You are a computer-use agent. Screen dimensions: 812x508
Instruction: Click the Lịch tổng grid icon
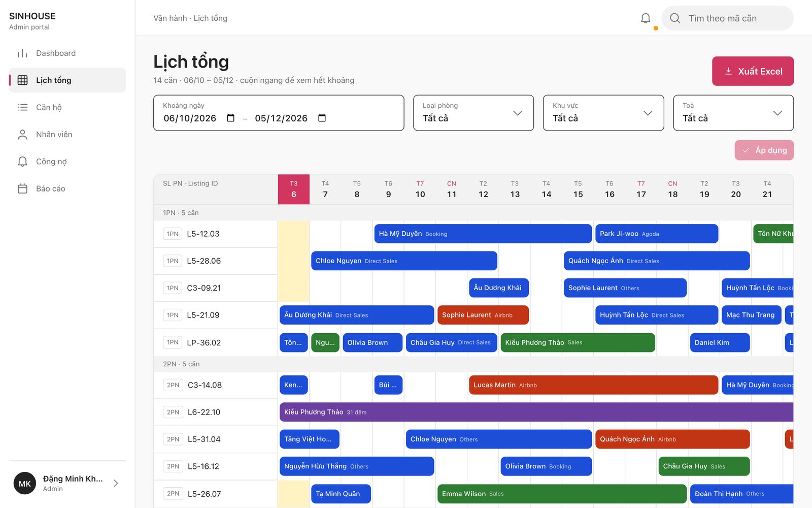pyautogui.click(x=22, y=80)
